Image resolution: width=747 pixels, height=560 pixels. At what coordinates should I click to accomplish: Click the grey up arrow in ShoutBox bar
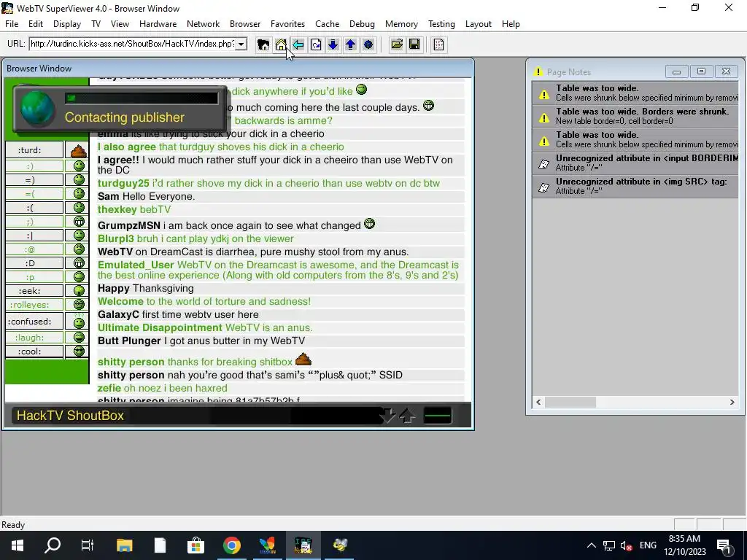tap(407, 416)
